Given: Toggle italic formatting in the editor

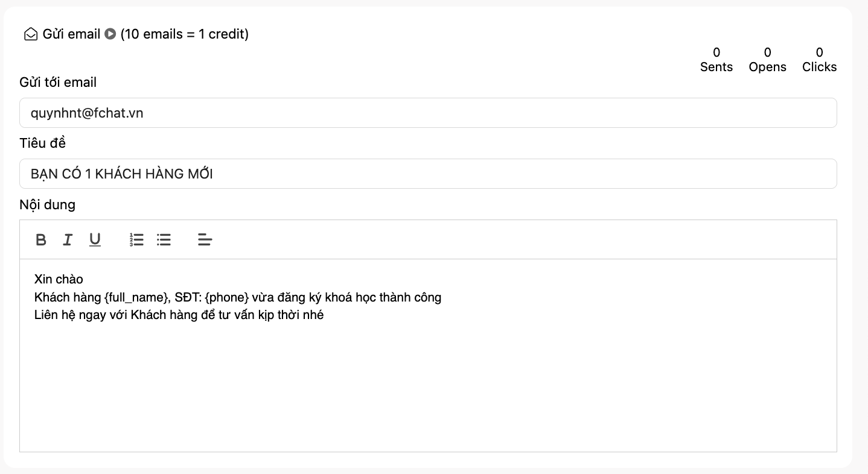Looking at the screenshot, I should coord(68,240).
